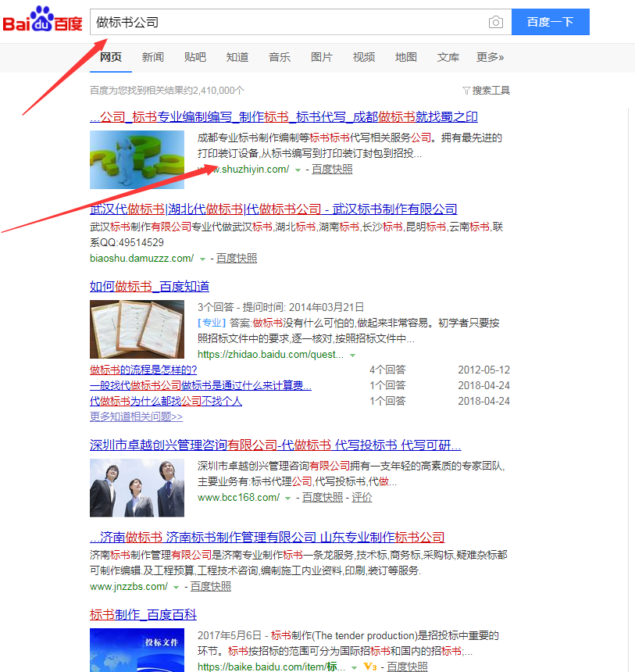Click the V3 credibility badge icon
Screen dimensions: 635x672
(370, 667)
